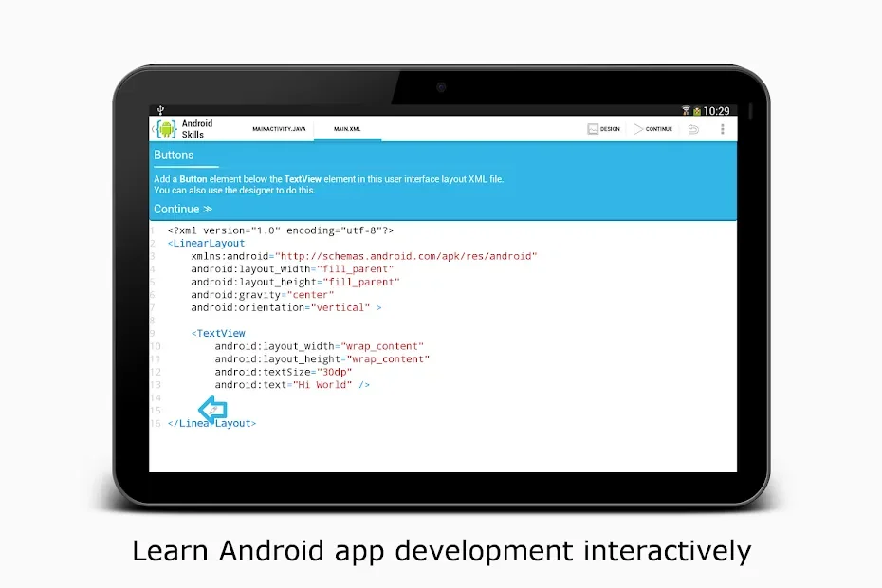The height and width of the screenshot is (588, 882).
Task: Open the overflow three-dot menu
Action: tap(722, 129)
